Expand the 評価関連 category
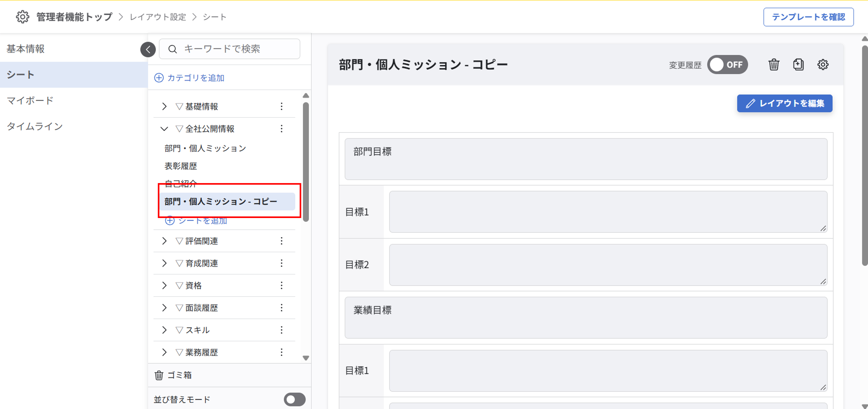 pyautogui.click(x=164, y=241)
